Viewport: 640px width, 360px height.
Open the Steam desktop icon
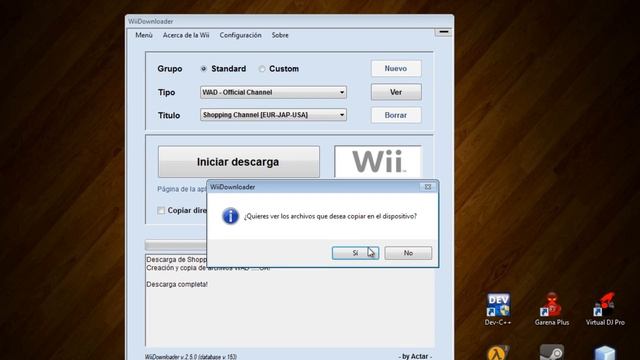tap(552, 353)
